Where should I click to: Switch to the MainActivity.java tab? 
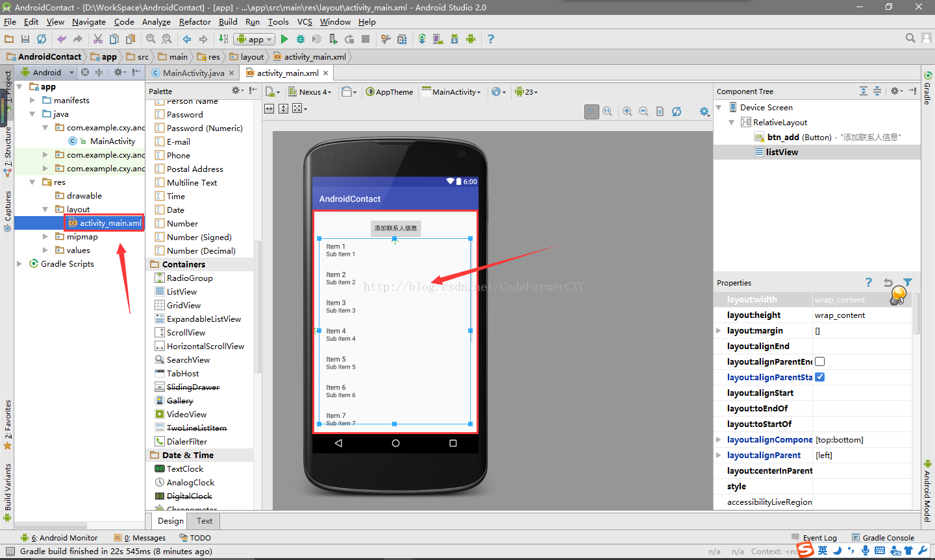(193, 73)
